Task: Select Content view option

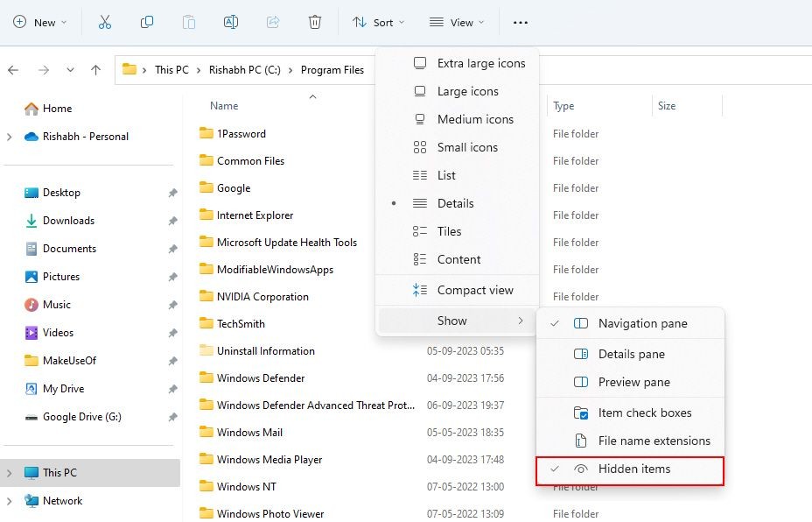Action: tap(457, 259)
